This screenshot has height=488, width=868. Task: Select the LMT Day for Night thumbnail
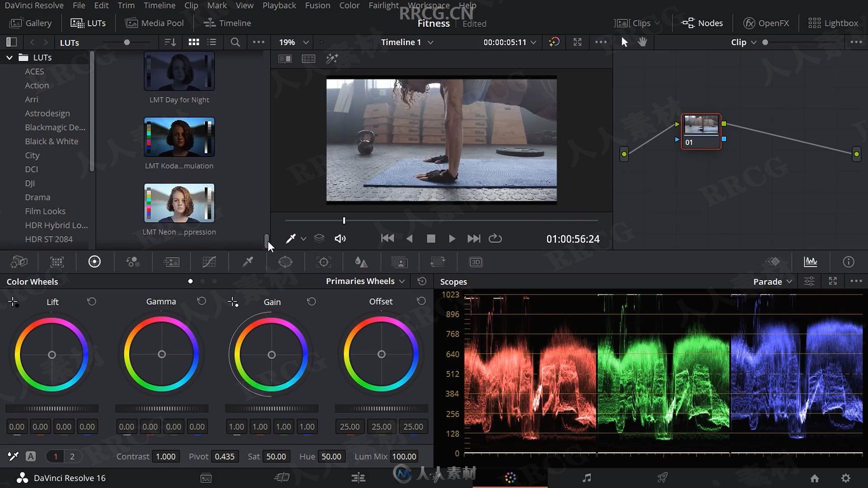(x=179, y=71)
